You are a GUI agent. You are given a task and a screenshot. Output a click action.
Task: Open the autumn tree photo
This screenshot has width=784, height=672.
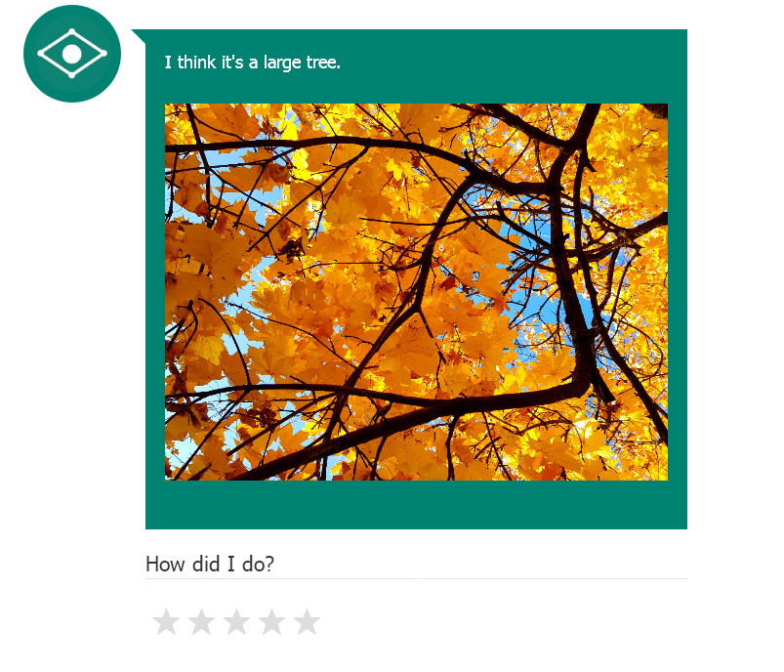click(x=416, y=292)
